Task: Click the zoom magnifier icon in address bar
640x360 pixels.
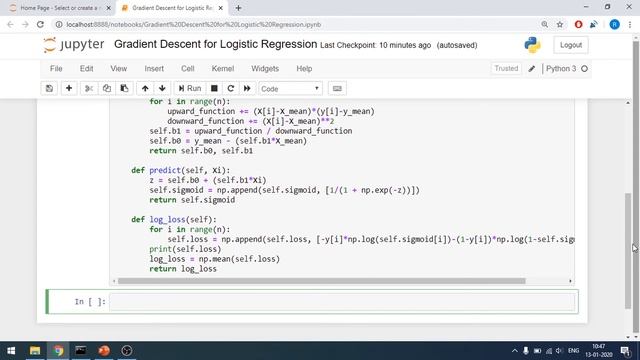Action: [544, 24]
